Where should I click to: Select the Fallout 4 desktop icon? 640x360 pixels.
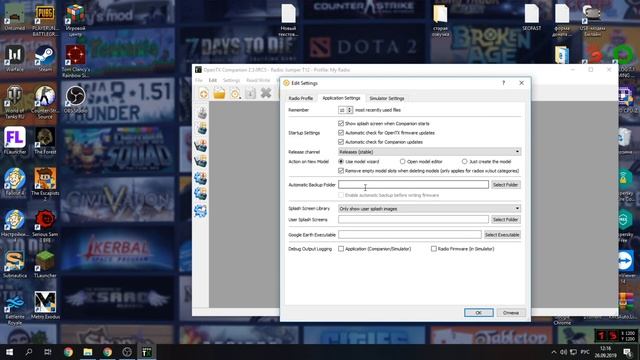coord(15,182)
